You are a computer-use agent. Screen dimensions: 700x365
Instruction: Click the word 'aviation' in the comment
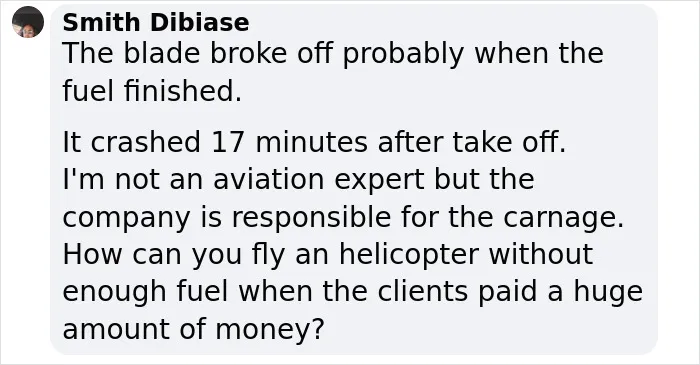[x=268, y=179]
